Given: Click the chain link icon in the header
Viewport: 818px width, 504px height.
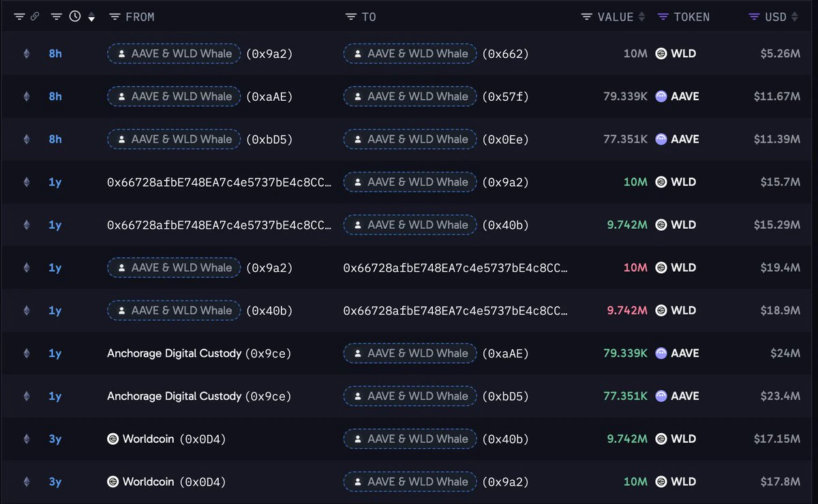Looking at the screenshot, I should point(35,17).
